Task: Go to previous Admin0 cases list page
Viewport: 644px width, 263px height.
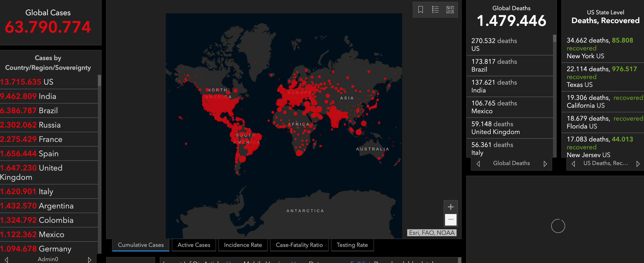Action: [6, 260]
